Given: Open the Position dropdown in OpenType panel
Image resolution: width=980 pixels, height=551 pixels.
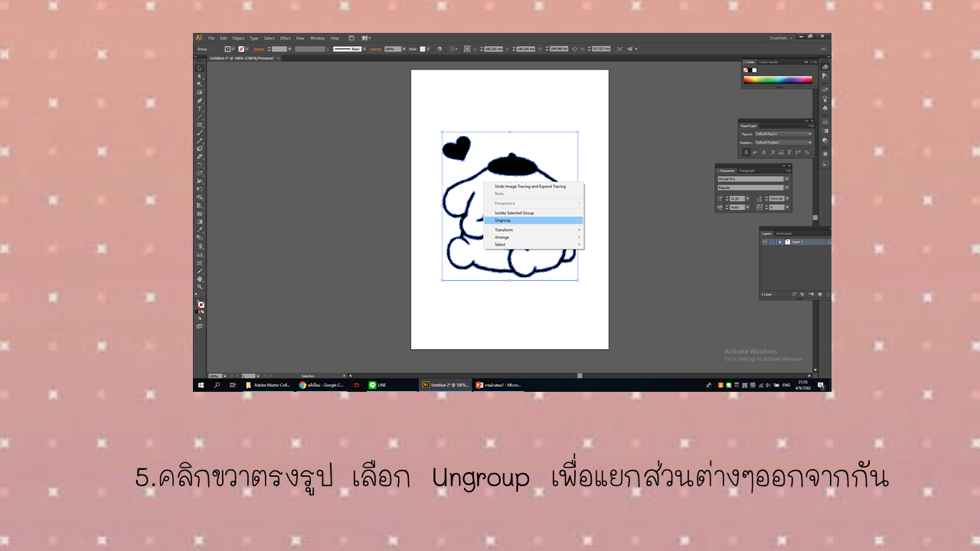Looking at the screenshot, I should pyautogui.click(x=783, y=142).
